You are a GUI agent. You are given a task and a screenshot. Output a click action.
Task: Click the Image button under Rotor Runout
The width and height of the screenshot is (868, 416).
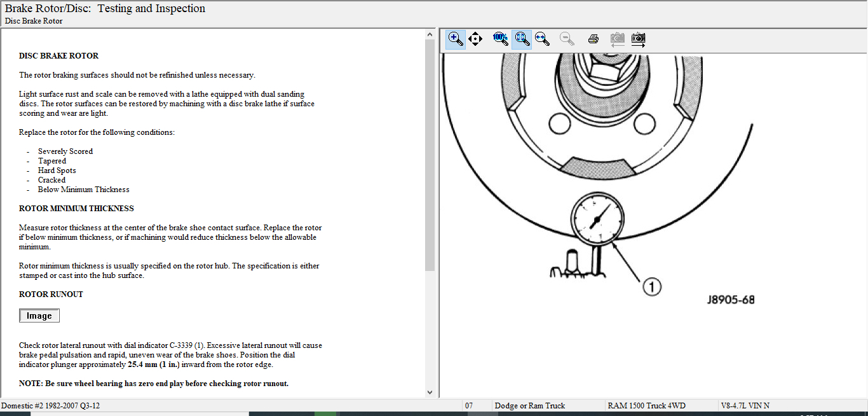pyautogui.click(x=39, y=316)
